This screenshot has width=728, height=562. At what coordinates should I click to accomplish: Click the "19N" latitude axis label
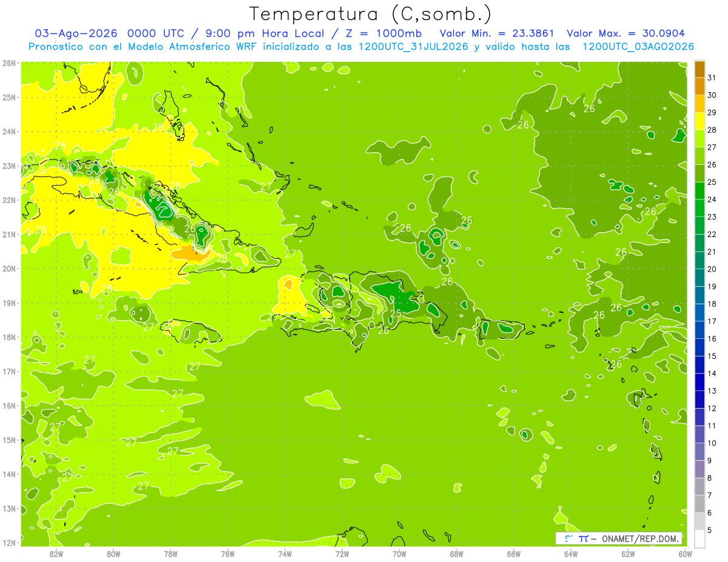[9, 303]
